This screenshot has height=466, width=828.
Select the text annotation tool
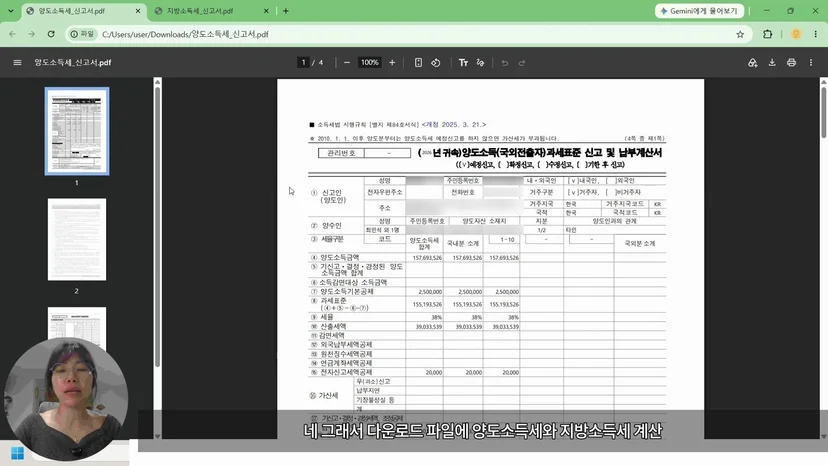coord(463,62)
